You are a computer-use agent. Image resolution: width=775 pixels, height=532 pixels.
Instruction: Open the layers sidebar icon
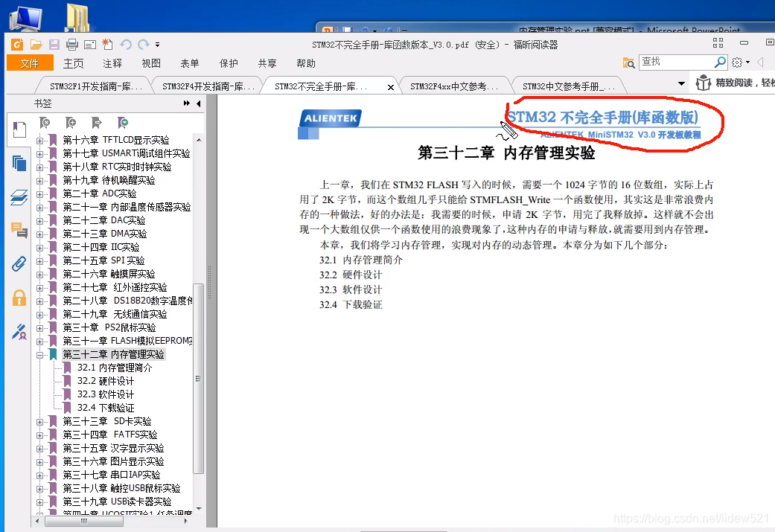tap(19, 196)
